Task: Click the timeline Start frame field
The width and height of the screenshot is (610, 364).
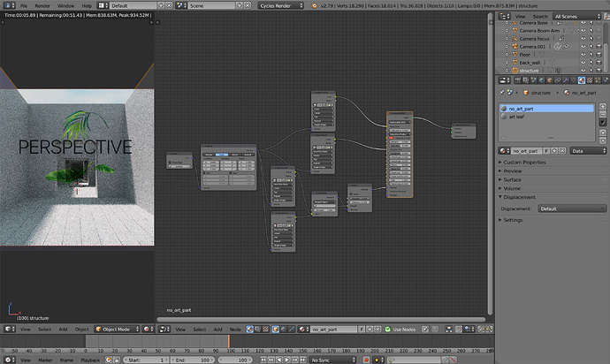Action: 146,360
